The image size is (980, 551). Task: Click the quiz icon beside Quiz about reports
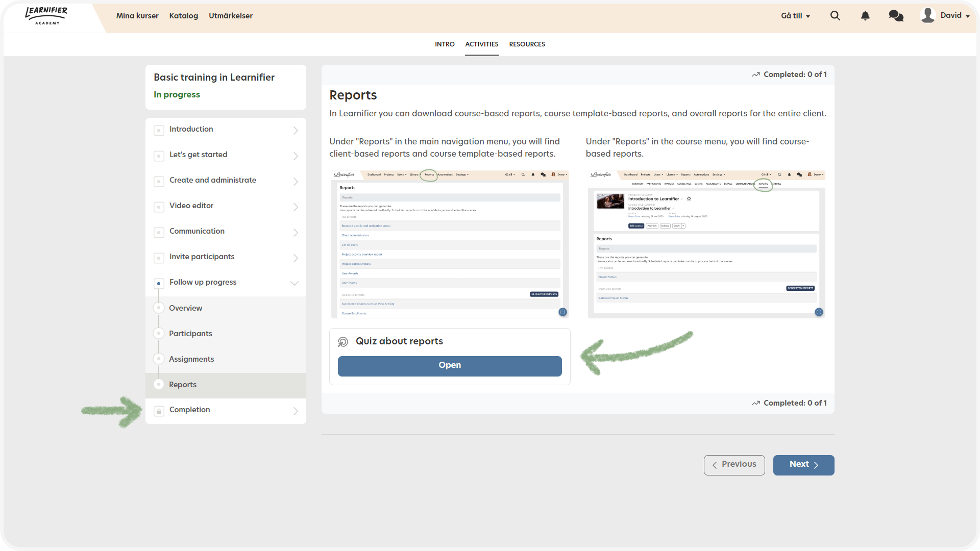pyautogui.click(x=343, y=342)
